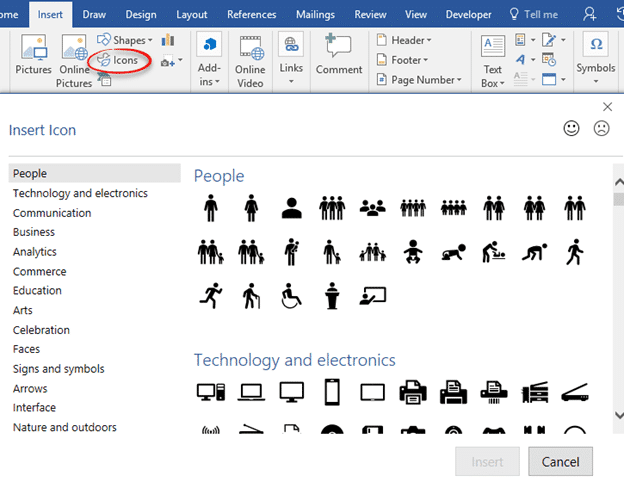Choose the printer icon in Technology section
This screenshot has width=624, height=488.
pyautogui.click(x=411, y=391)
